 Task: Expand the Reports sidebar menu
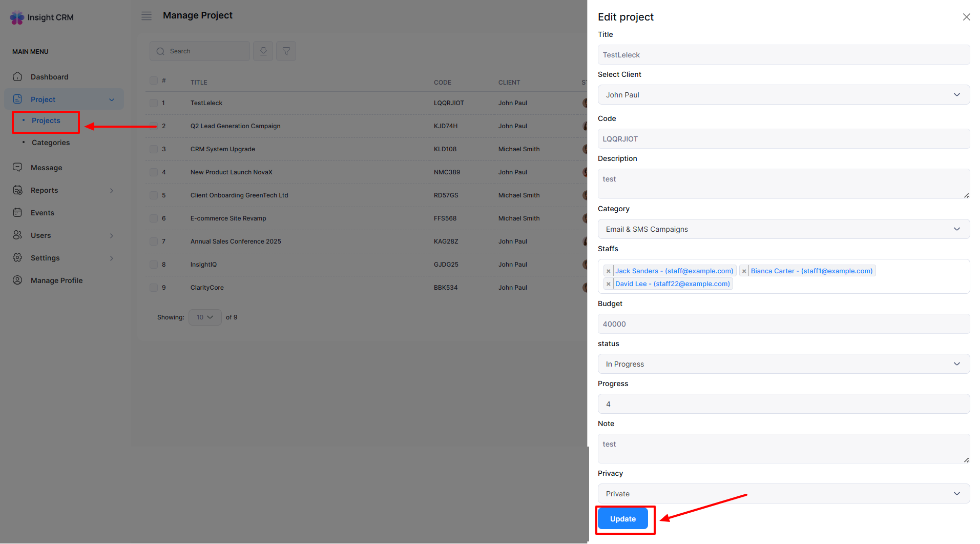click(x=45, y=190)
